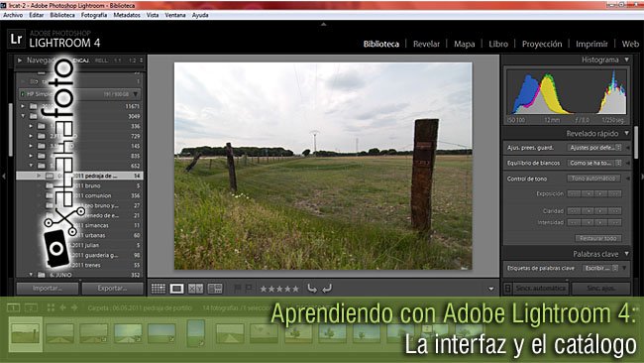
Task: Apply Tono automático
Action: coord(593,179)
